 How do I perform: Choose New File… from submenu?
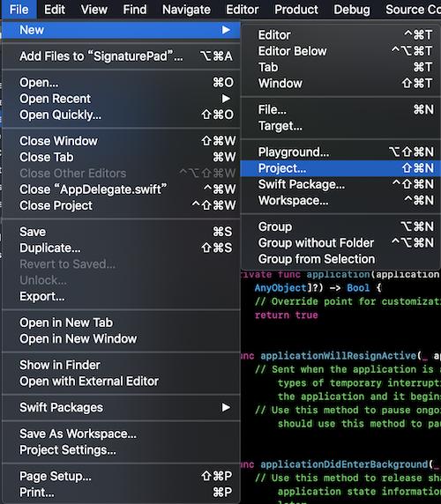point(340,109)
